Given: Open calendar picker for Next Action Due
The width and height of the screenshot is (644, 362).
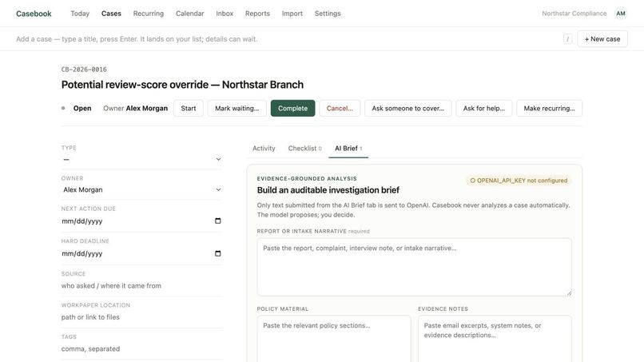Looking at the screenshot, I should click(217, 221).
